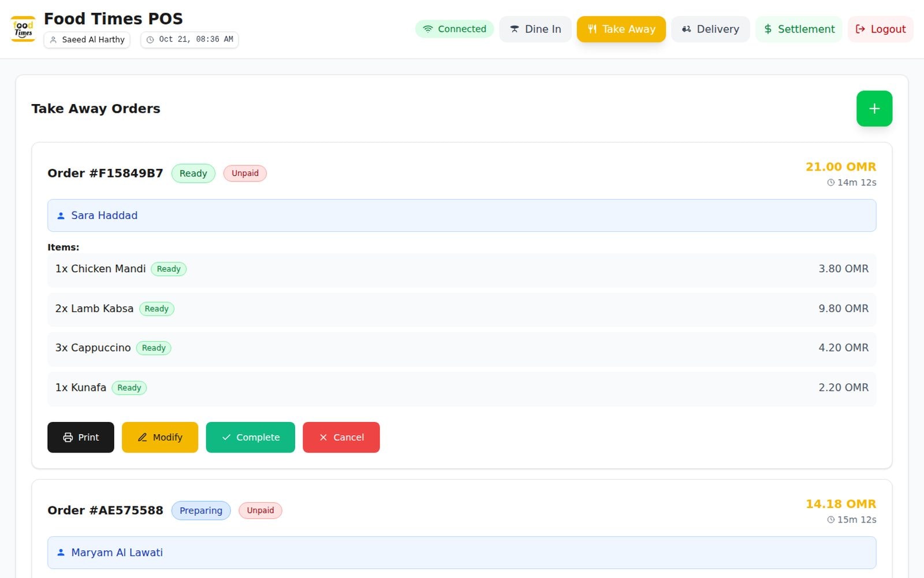Click the Ready badge next to Kunafa

129,388
